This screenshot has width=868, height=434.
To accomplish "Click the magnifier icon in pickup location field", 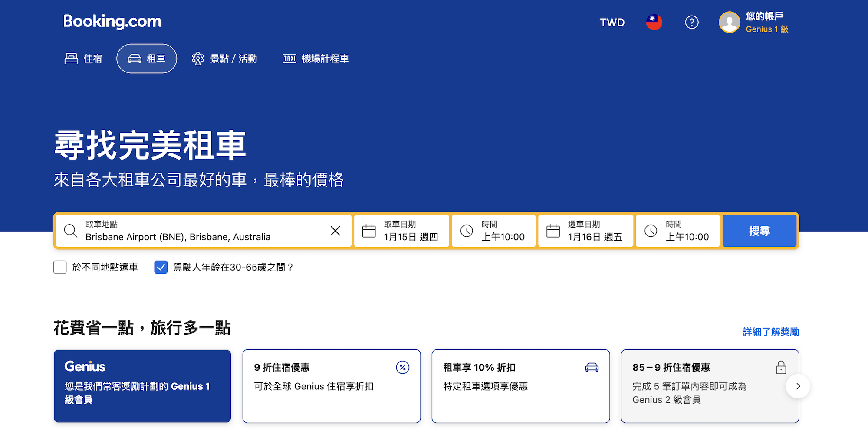I will 70,231.
